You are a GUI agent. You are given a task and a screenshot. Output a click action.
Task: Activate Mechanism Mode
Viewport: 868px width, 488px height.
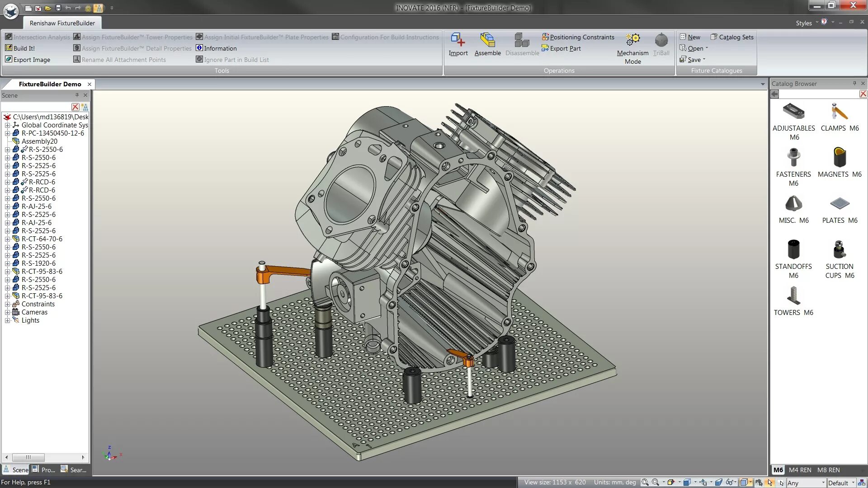[632, 41]
